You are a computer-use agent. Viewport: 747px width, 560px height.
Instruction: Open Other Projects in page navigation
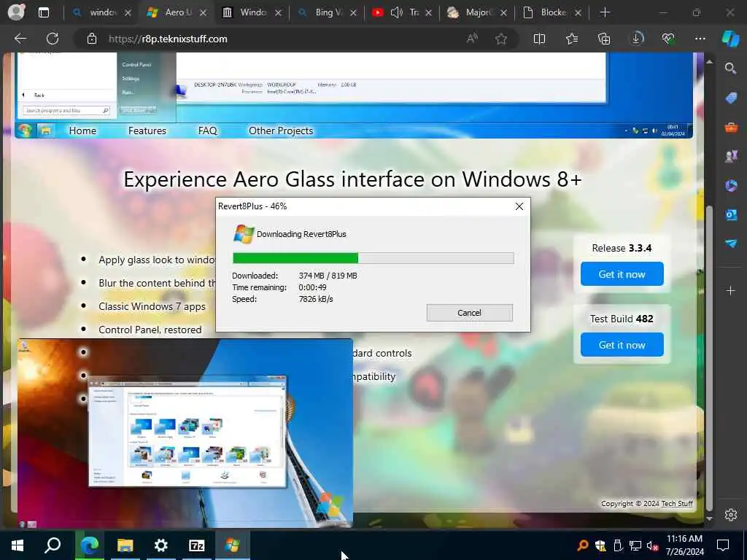tap(281, 131)
